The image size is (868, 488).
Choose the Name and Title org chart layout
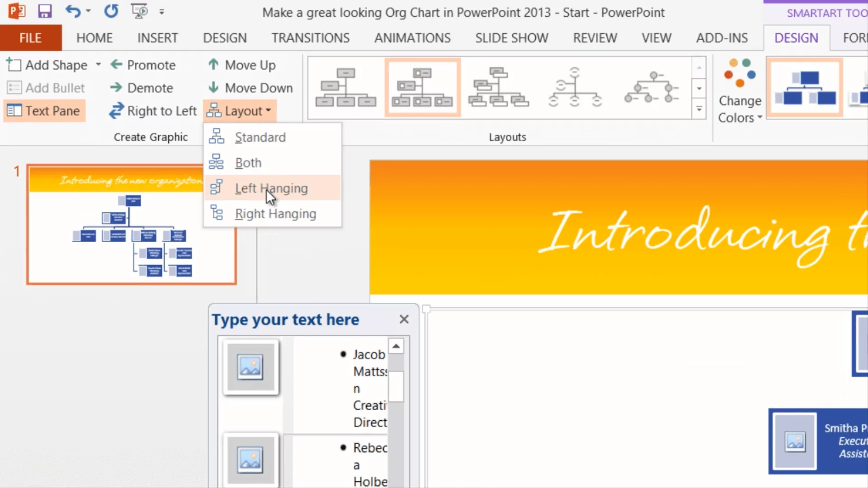[x=498, y=87]
